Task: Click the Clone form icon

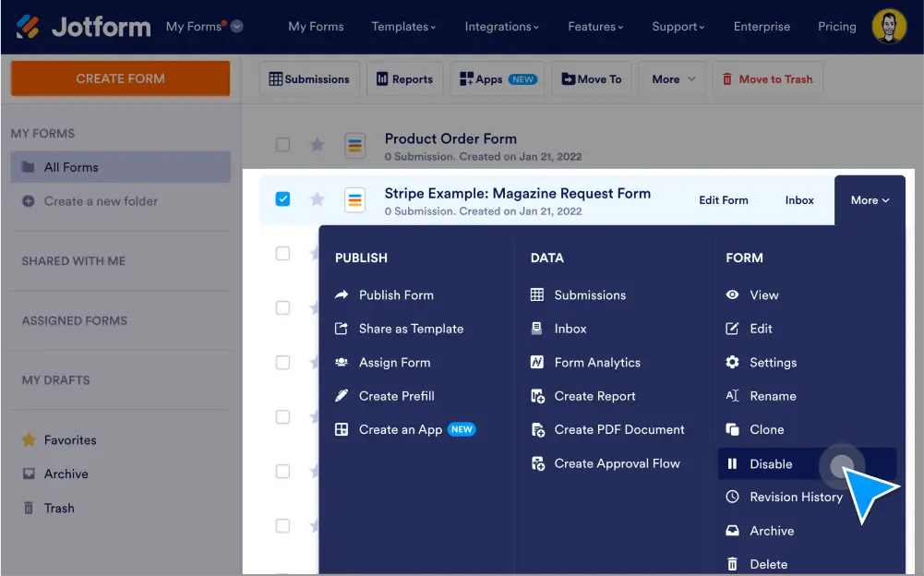Action: [x=732, y=430]
